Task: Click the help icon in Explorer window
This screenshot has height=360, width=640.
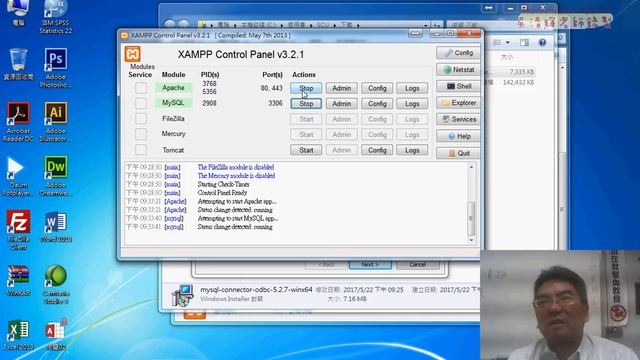Action: tap(542, 42)
